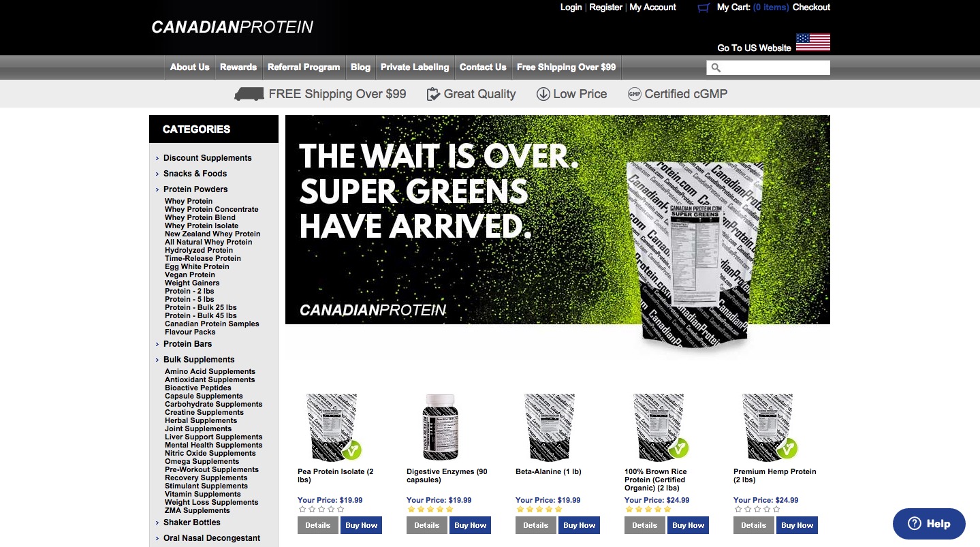Image resolution: width=980 pixels, height=547 pixels.
Task: Click the search magnifier icon
Action: [715, 67]
